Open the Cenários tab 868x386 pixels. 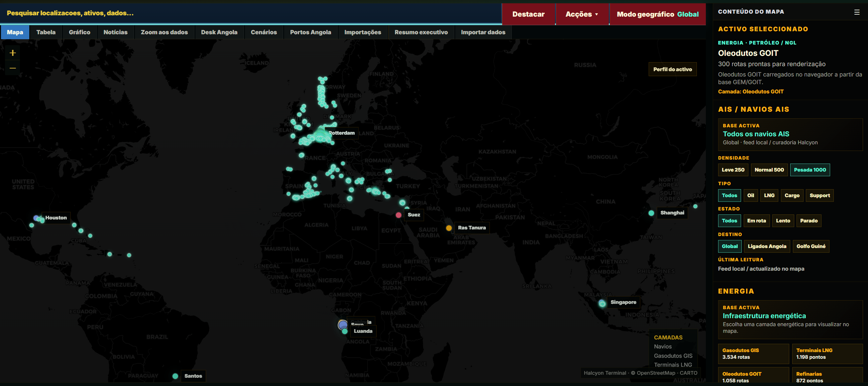click(x=264, y=32)
